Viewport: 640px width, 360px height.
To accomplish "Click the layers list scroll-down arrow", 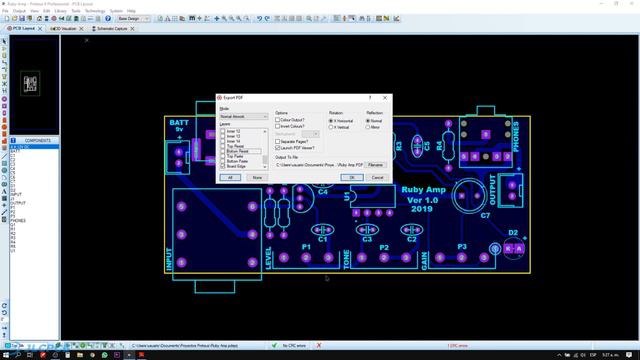I will (265, 167).
